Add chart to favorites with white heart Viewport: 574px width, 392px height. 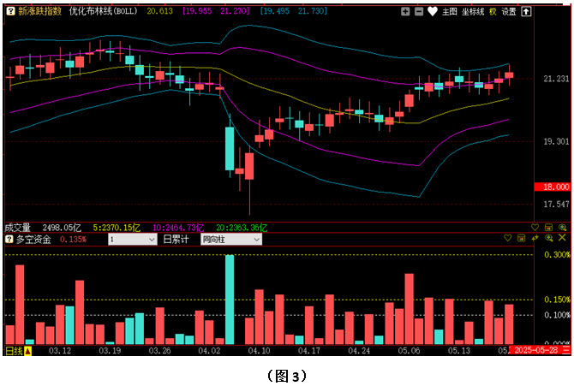click(x=433, y=12)
